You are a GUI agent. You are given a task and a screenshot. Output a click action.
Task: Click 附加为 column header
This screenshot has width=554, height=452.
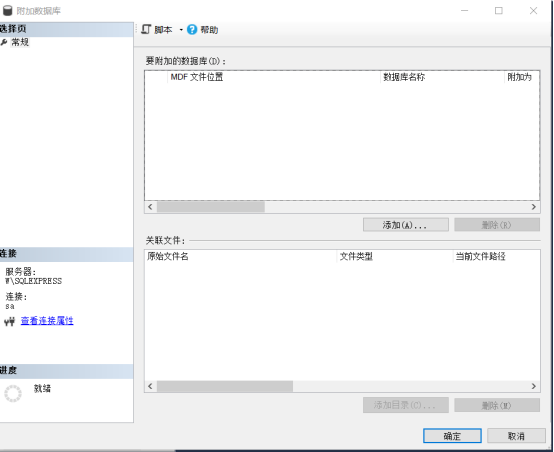[x=521, y=77]
